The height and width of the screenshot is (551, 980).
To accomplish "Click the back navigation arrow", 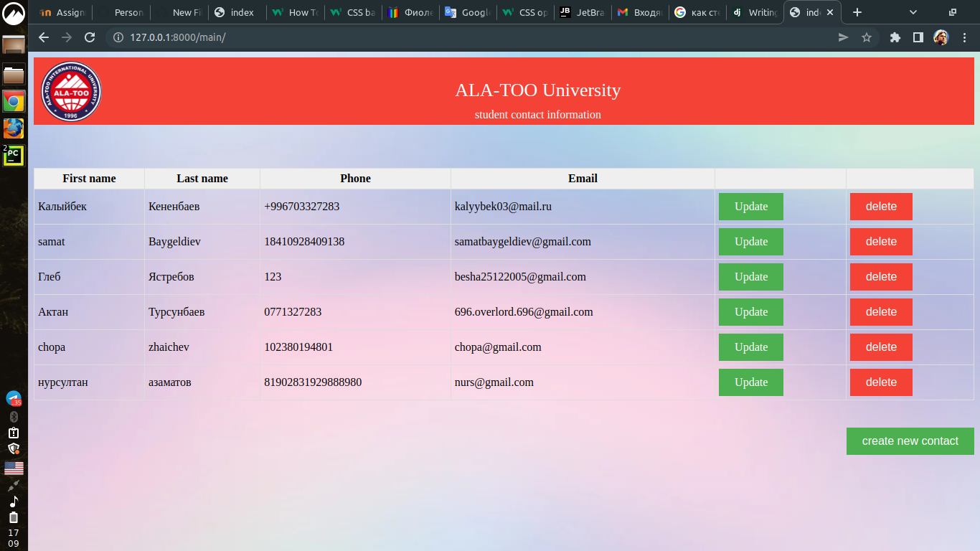I will [44, 37].
